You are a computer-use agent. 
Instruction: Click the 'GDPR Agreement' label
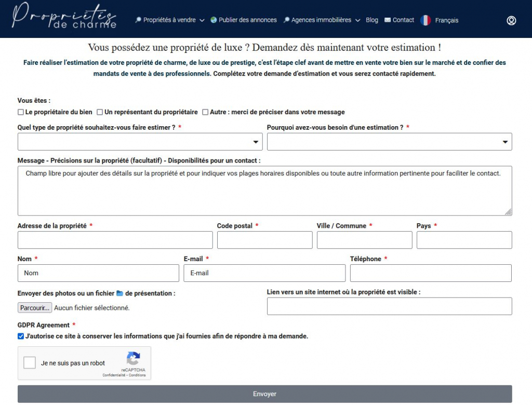[44, 325]
